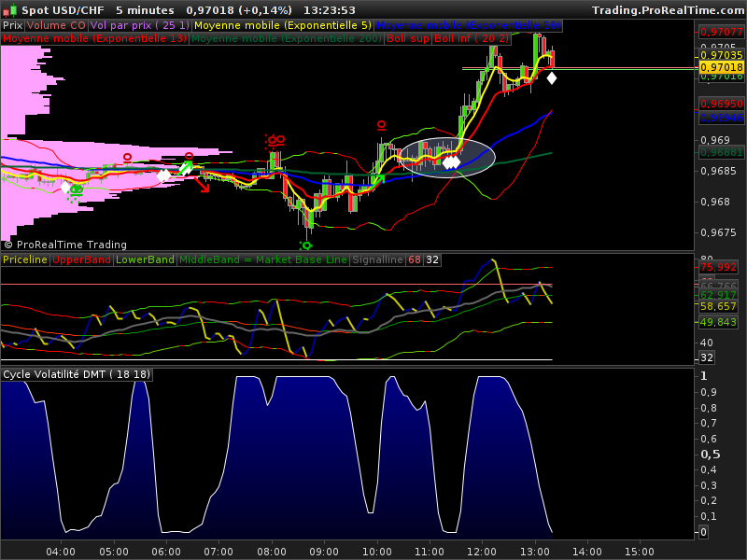Viewport: 747px width, 560px height.
Task: Click the Boll inf ( 20 2) label
Action: [x=472, y=38]
